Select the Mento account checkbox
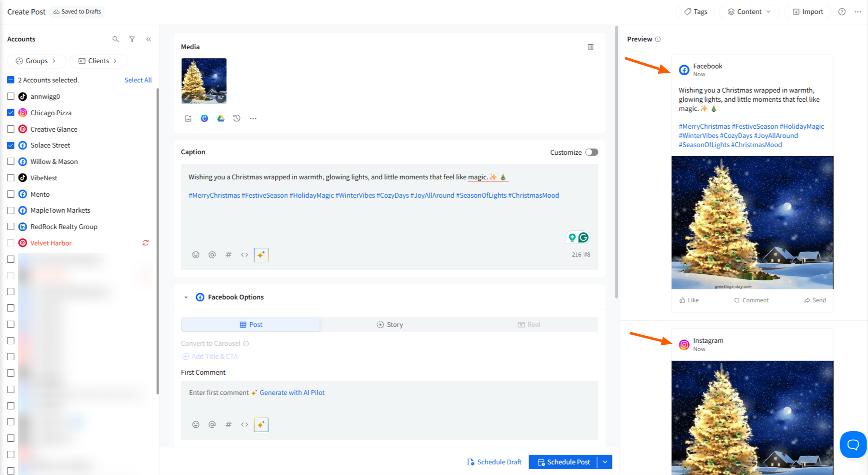The height and width of the screenshot is (475, 868). tap(11, 194)
